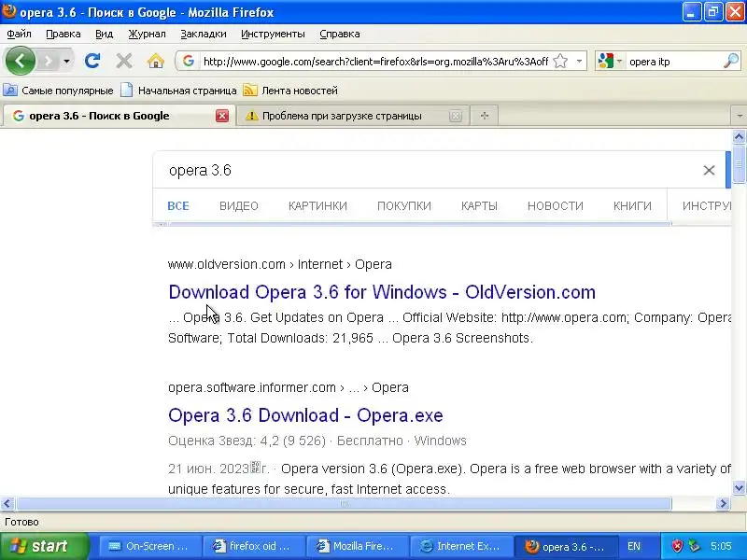This screenshot has width=747, height=560.
Task: Select the ВСЕ results filter
Action: click(x=178, y=205)
